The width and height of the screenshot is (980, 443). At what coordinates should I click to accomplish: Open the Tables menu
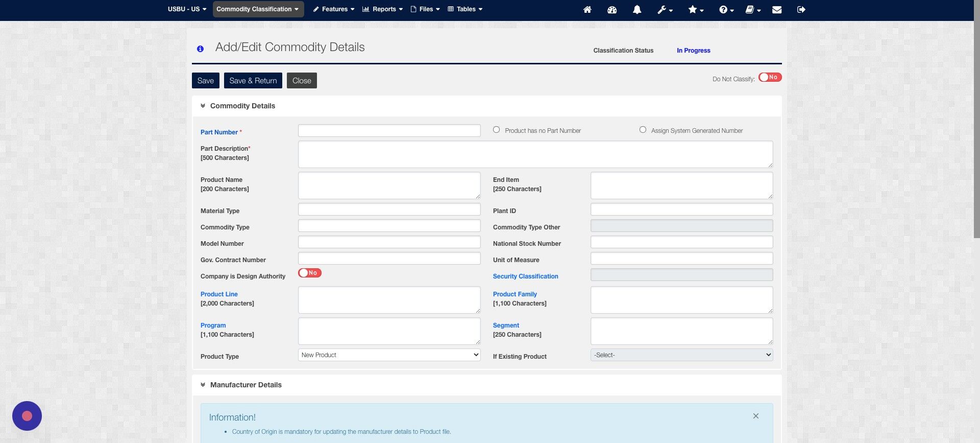tap(465, 9)
